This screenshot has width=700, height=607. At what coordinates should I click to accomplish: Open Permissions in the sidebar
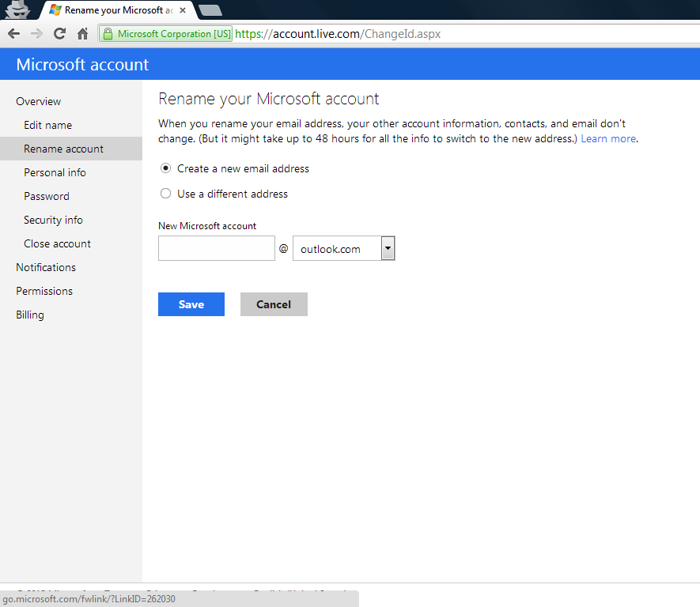tap(44, 291)
